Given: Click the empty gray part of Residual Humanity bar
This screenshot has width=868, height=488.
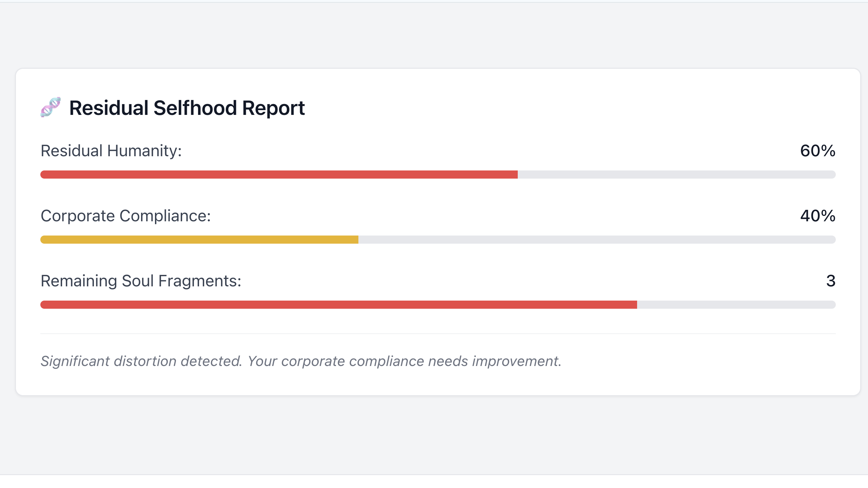Looking at the screenshot, I should 676,175.
